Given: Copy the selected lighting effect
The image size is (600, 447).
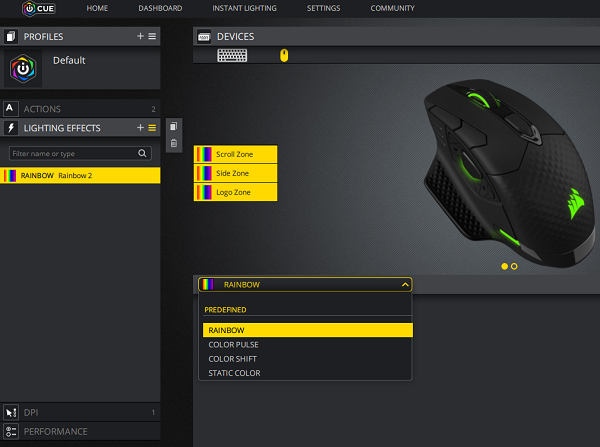Looking at the screenshot, I should coord(174,126).
